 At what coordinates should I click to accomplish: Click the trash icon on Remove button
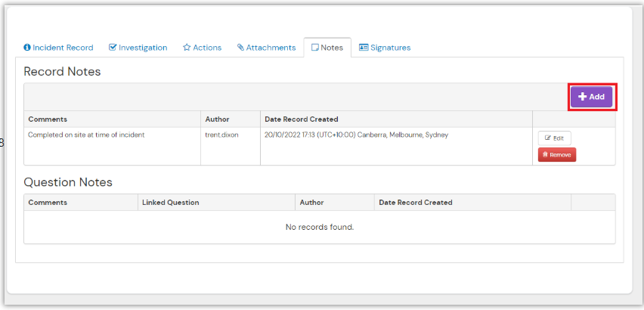pyautogui.click(x=545, y=155)
